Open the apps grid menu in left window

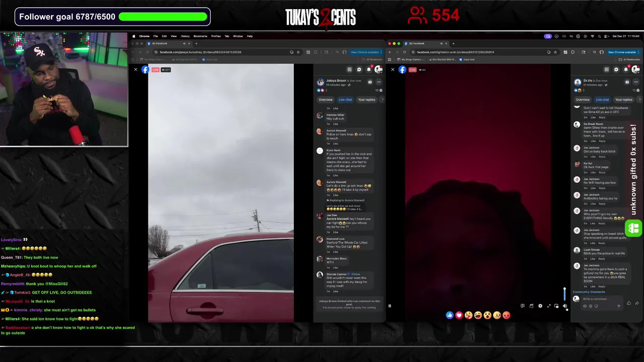click(x=350, y=69)
